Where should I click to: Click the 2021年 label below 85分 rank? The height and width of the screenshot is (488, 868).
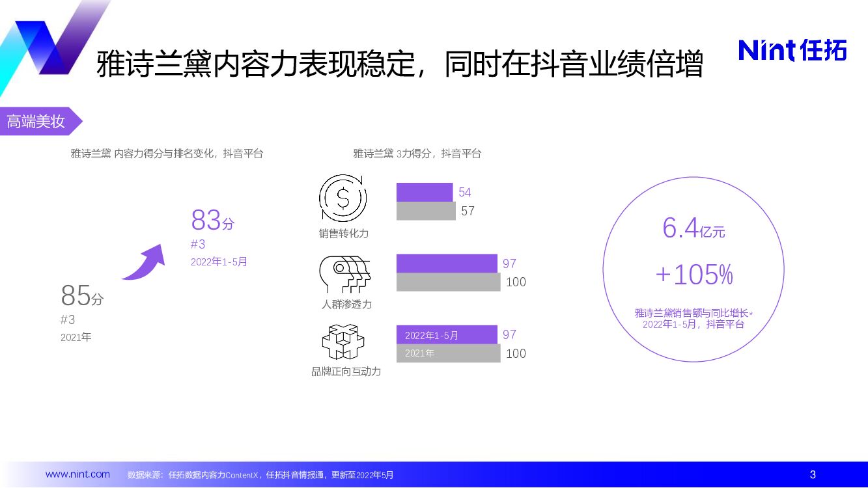point(76,338)
